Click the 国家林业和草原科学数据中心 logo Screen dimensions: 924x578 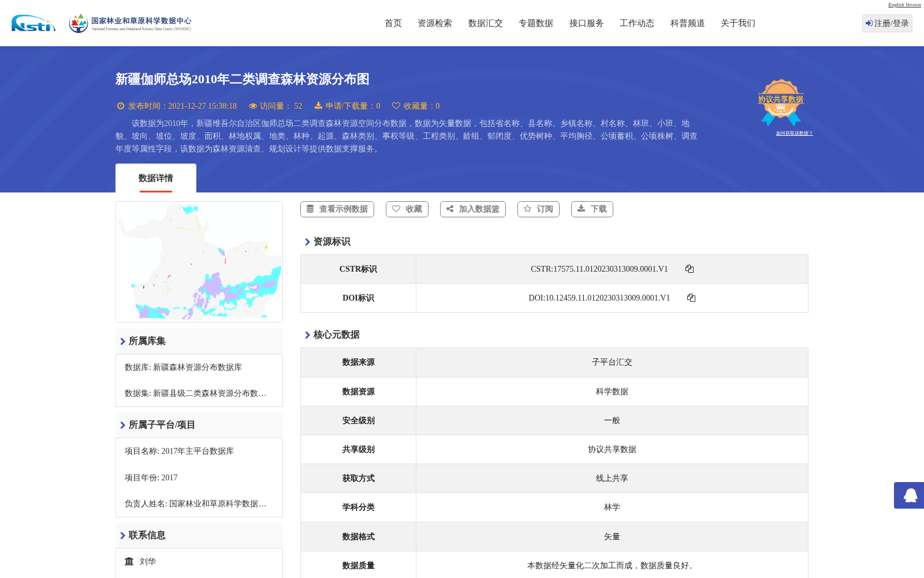click(130, 23)
